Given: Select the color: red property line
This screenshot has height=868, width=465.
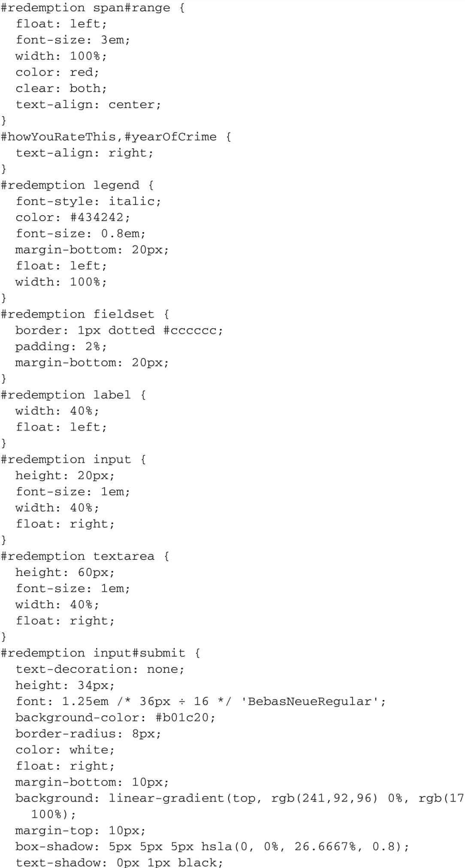Looking at the screenshot, I should tap(57, 72).
